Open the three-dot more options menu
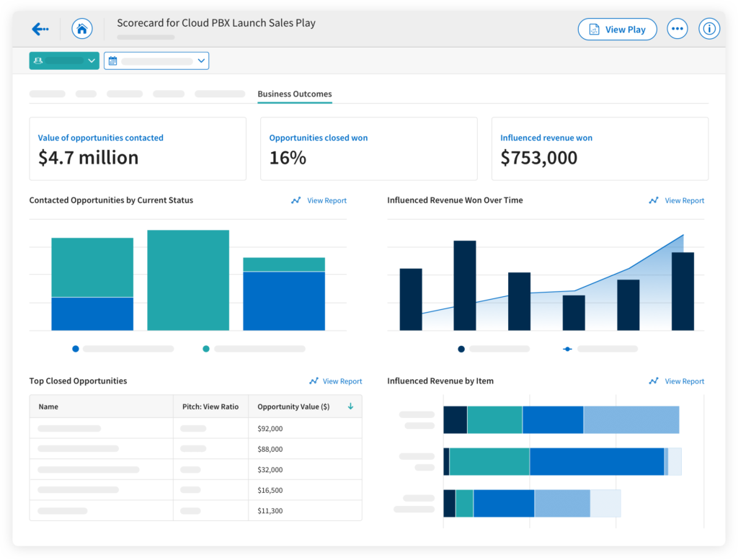The height and width of the screenshot is (560, 738). pyautogui.click(x=677, y=30)
